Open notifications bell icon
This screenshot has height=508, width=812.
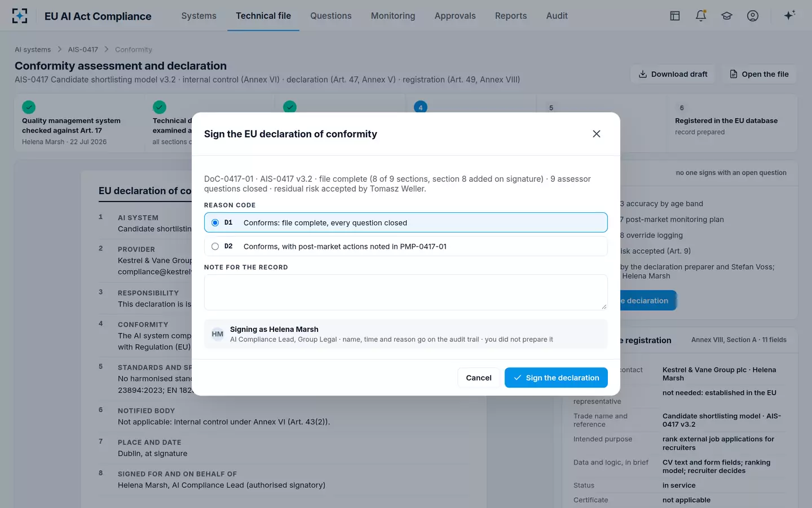point(701,16)
